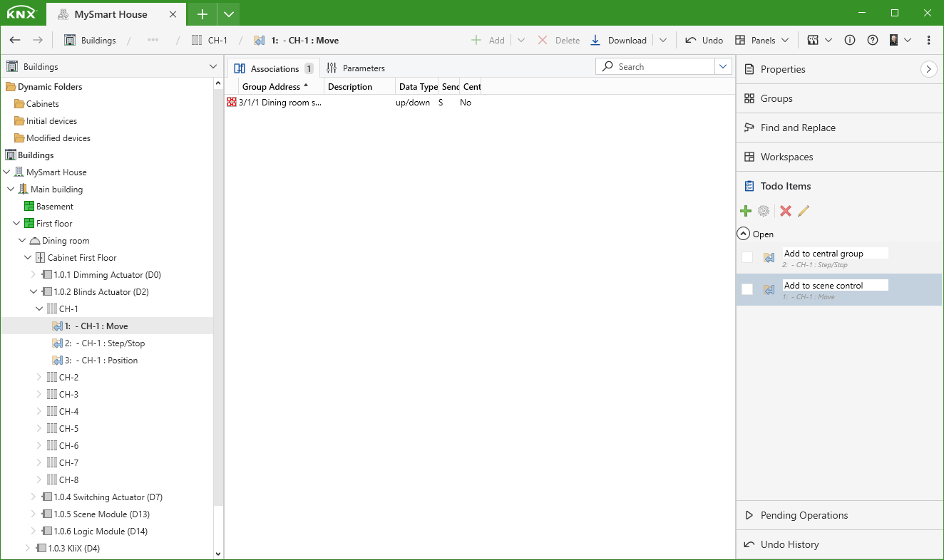Open the Download dropdown arrow

[x=663, y=41]
